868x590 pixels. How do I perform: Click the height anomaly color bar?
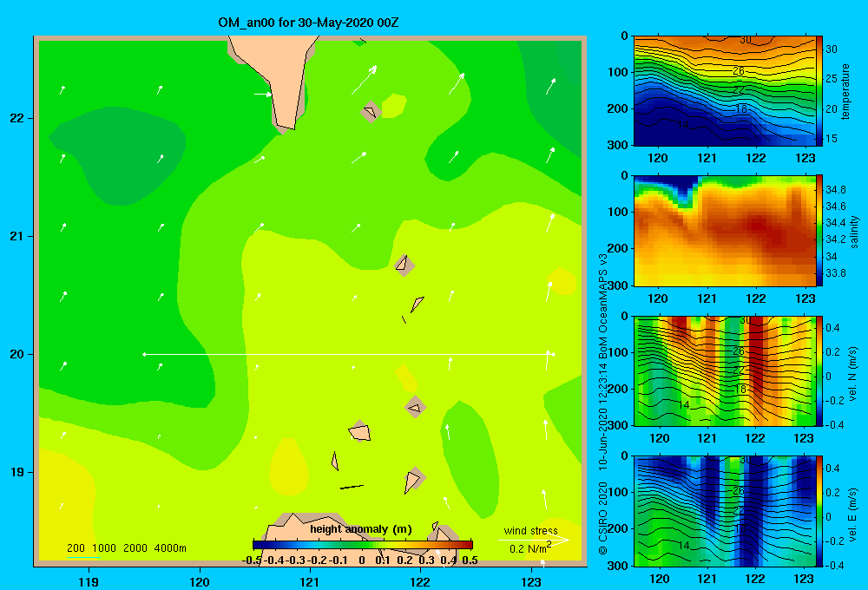point(363,545)
